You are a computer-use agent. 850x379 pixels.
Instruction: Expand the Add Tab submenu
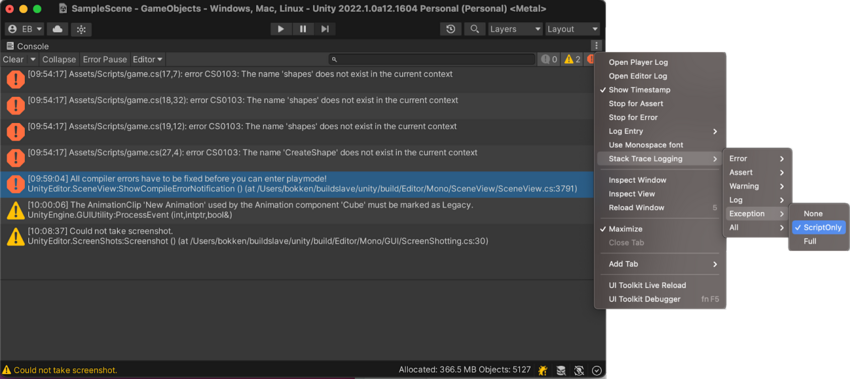tap(660, 264)
